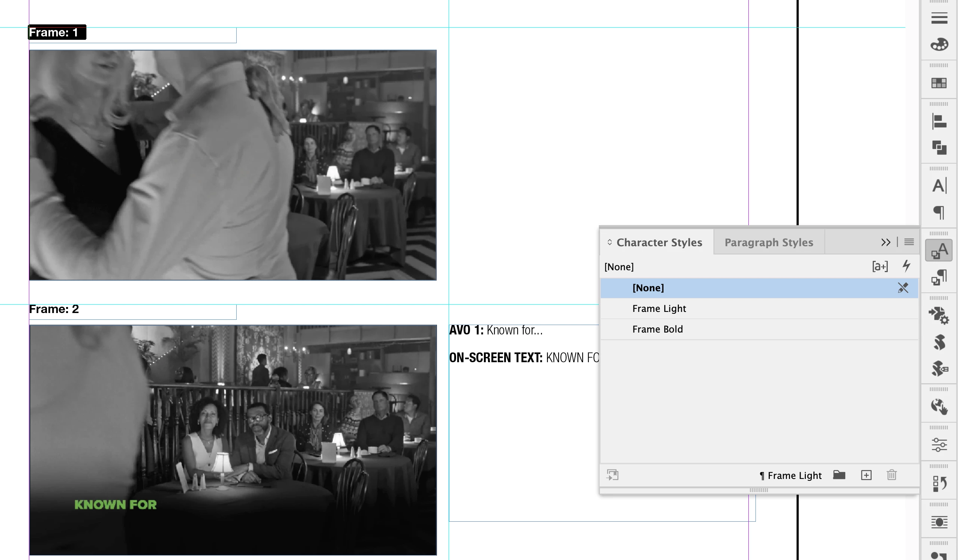Open the Hyperlinks globe panel icon
Screen dimensions: 958x560
click(x=939, y=406)
